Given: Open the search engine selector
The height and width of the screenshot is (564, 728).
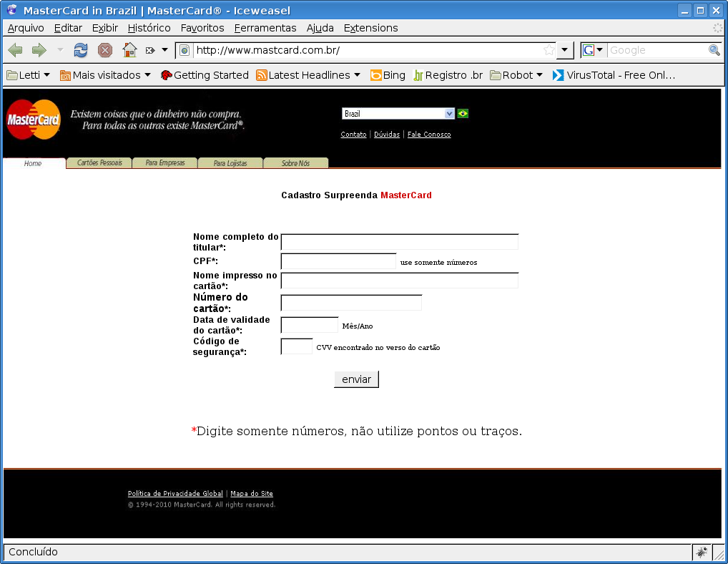Looking at the screenshot, I should click(x=593, y=49).
